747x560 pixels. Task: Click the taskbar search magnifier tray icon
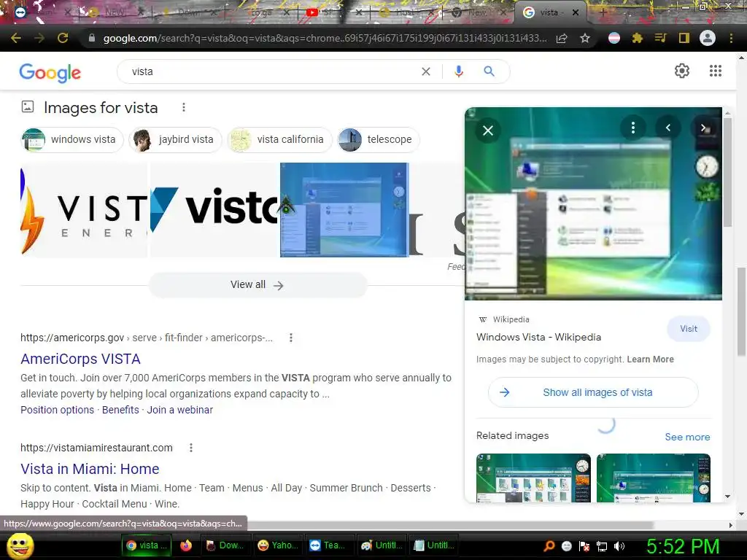pos(549,546)
